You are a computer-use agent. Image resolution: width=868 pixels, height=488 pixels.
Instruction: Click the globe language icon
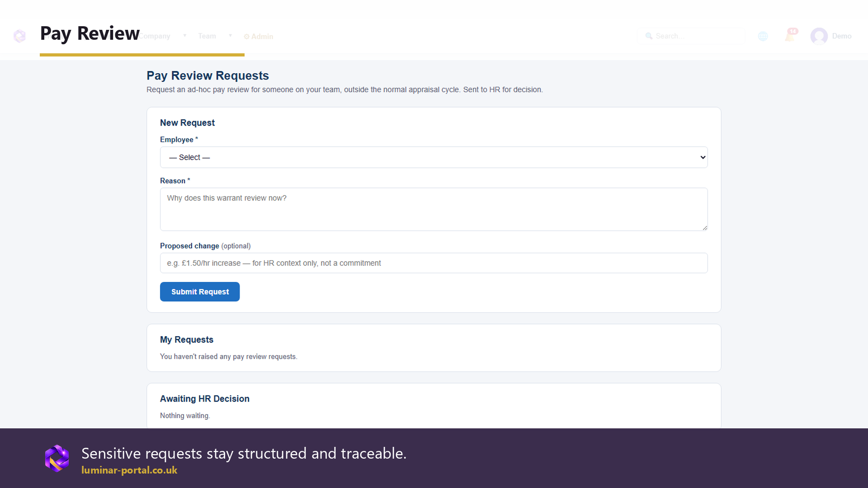(x=763, y=36)
